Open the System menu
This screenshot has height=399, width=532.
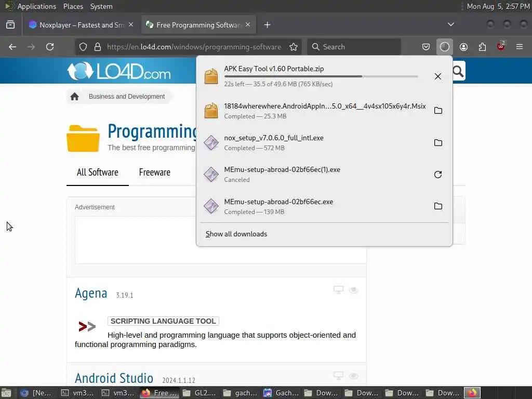(101, 6)
